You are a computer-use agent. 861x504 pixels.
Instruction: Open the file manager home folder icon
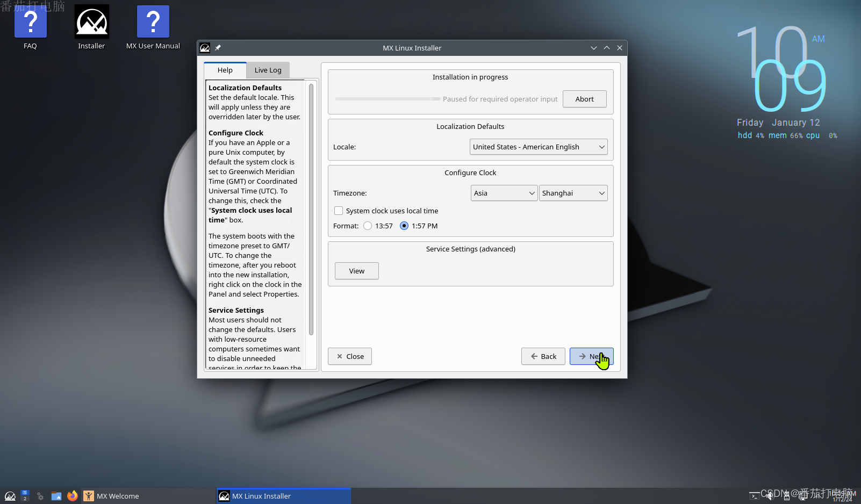(x=56, y=496)
